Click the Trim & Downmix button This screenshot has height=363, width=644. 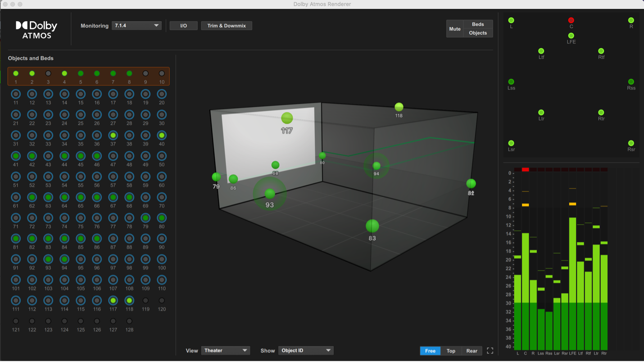(227, 26)
